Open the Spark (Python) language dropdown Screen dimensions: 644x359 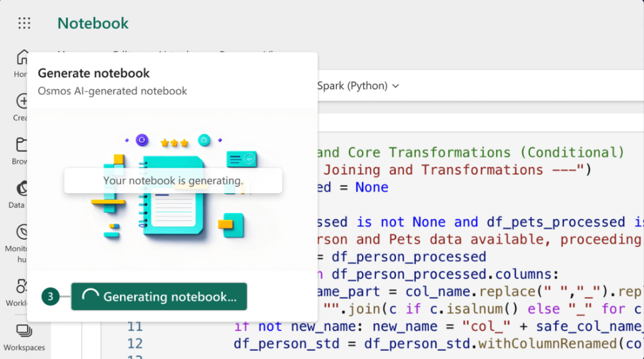pos(357,86)
